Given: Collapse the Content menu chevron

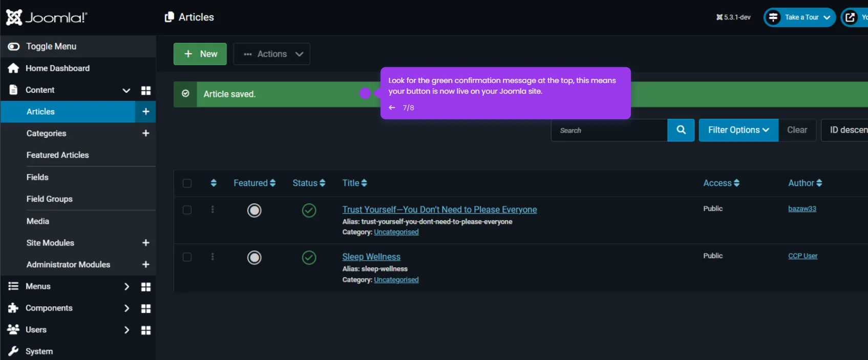Looking at the screenshot, I should tap(126, 90).
